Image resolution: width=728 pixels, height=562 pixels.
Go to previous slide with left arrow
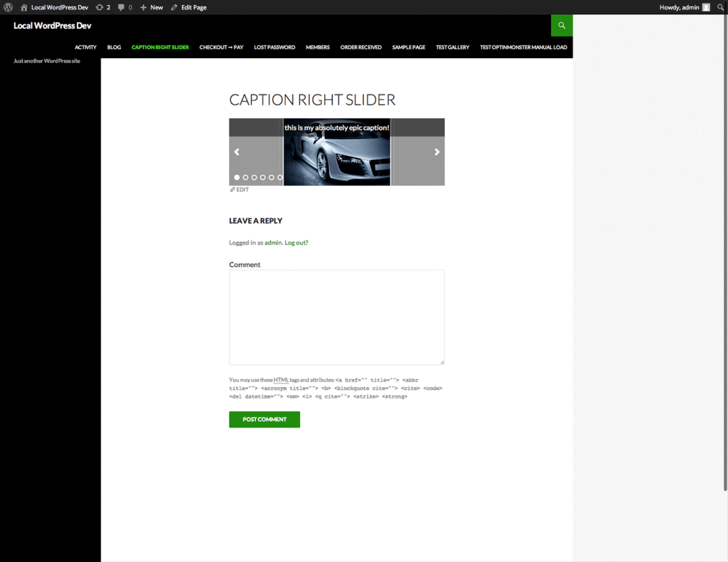coord(237,152)
